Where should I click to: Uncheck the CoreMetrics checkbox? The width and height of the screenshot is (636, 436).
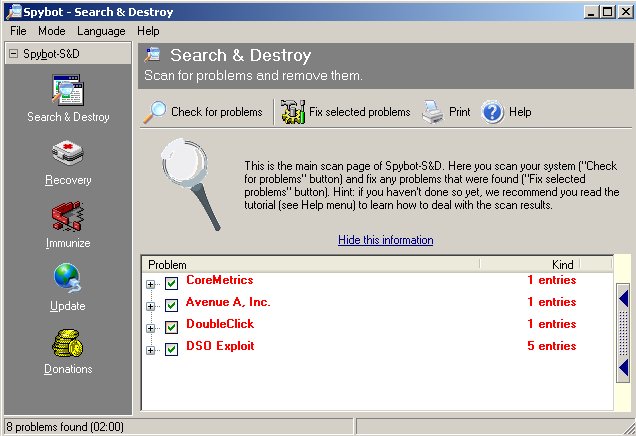(172, 283)
